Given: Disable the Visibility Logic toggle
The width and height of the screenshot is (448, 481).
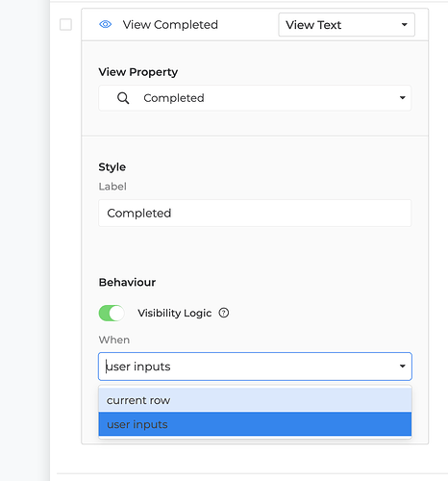Looking at the screenshot, I should coord(112,313).
